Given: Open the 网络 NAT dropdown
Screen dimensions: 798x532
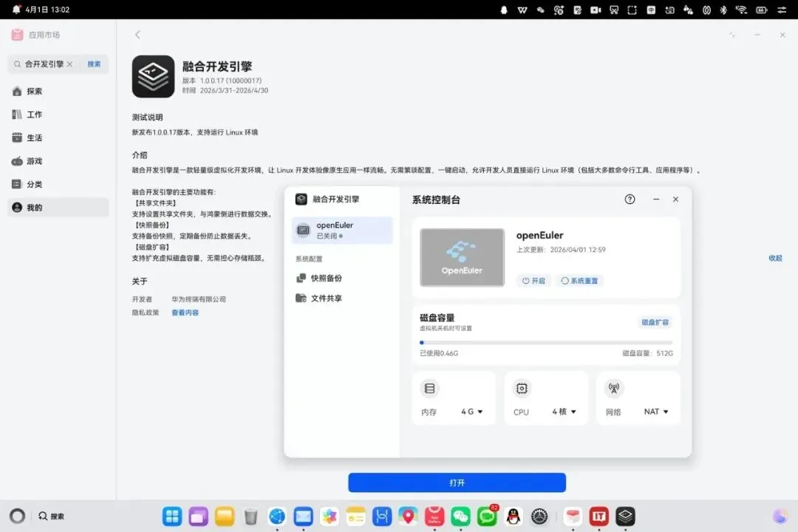Looking at the screenshot, I should click(656, 412).
